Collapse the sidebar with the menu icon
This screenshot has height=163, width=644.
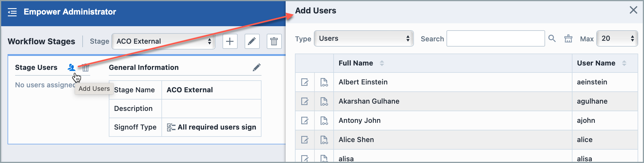pyautogui.click(x=12, y=12)
